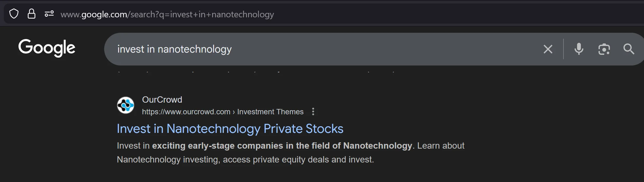Click the browser address bar URL

(167, 14)
